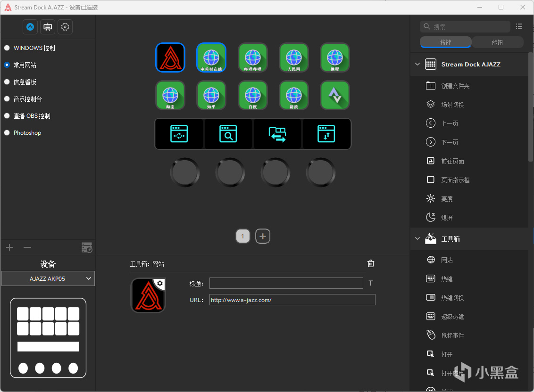Viewport: 534px width, 392px height.
Task: Open settings gear in top toolbar
Action: pos(65,27)
